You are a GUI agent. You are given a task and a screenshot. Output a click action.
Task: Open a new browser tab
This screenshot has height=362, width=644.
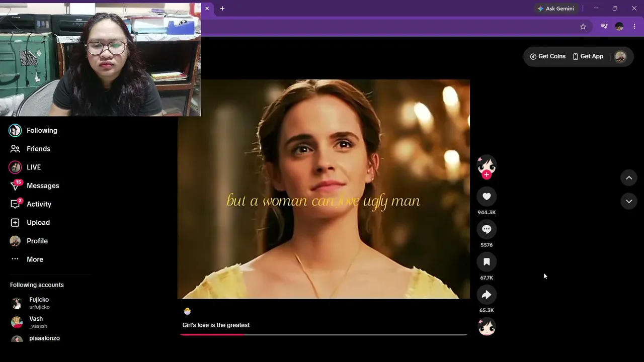(x=222, y=9)
